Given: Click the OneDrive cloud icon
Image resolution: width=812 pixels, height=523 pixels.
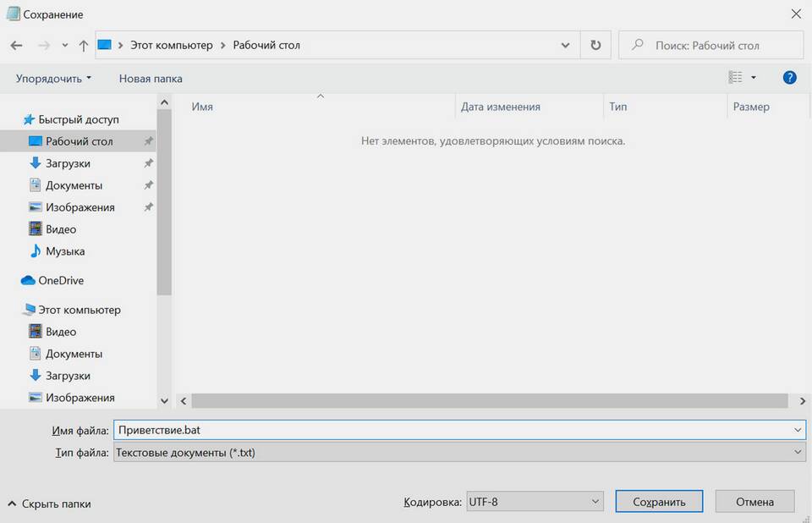Looking at the screenshot, I should click(x=28, y=280).
